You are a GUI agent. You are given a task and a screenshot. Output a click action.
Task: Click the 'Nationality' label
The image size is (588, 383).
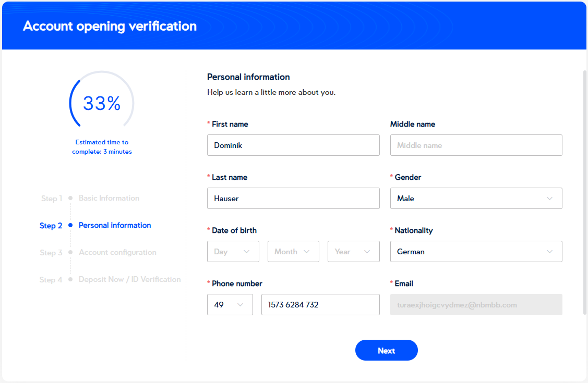point(414,230)
